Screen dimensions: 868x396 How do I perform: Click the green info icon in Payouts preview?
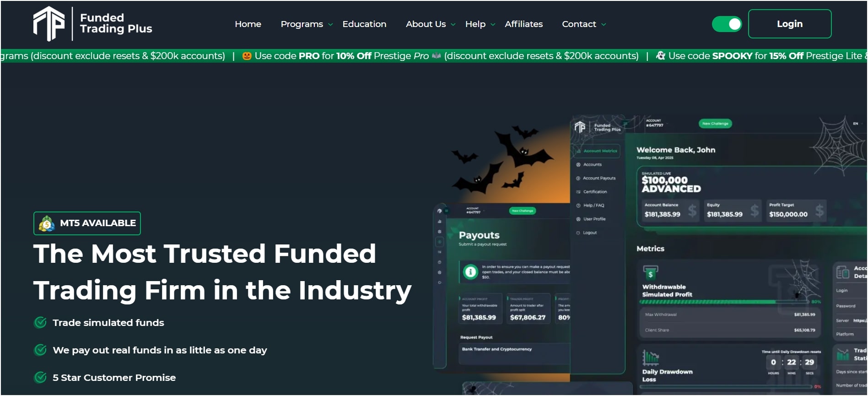point(470,272)
